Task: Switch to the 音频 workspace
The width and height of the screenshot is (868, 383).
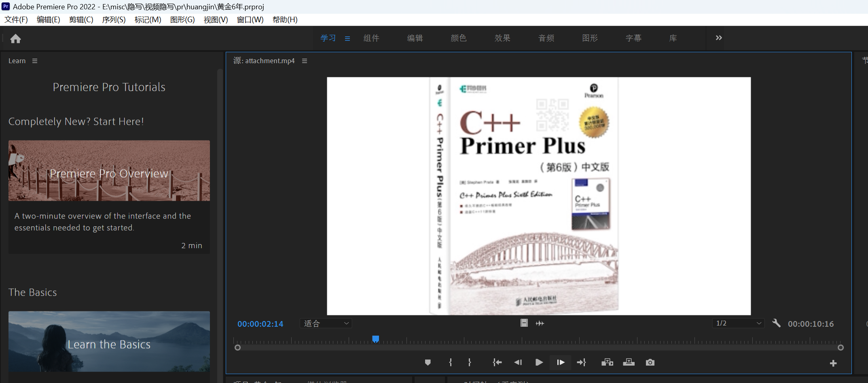Action: click(546, 38)
